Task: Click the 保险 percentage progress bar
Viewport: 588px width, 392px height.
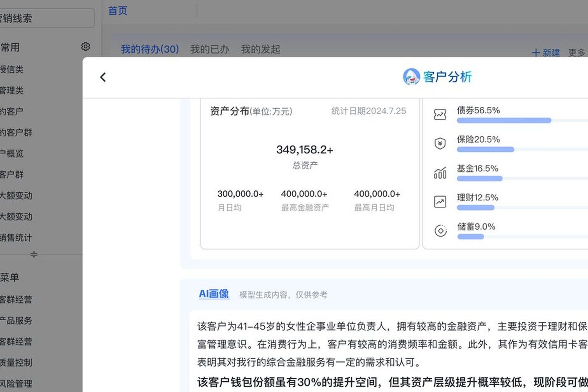Action: [522, 150]
